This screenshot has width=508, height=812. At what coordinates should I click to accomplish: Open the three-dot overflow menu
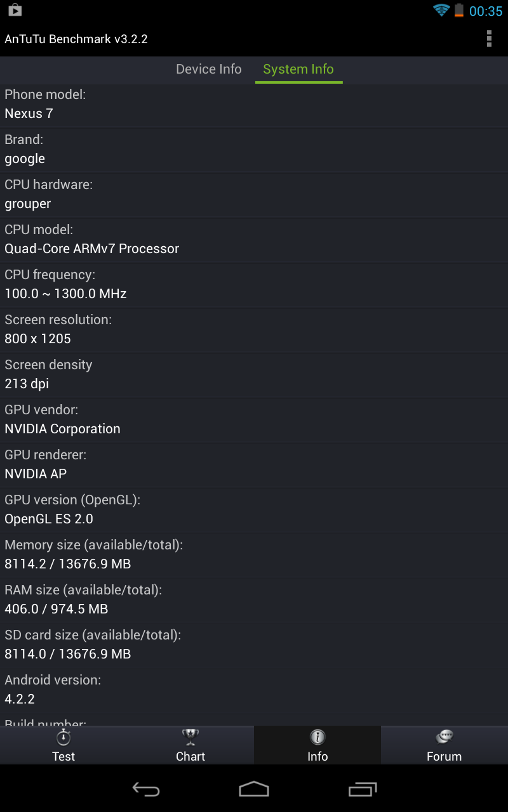489,39
